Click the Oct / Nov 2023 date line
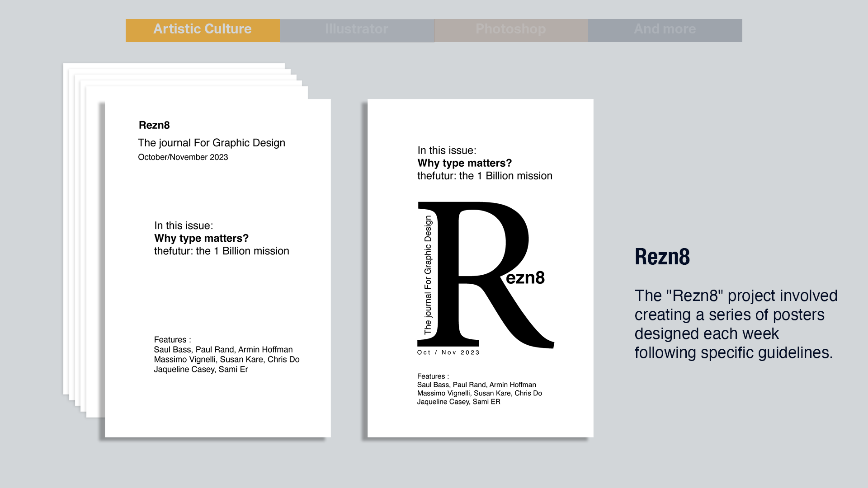This screenshot has height=488, width=868. (448, 352)
